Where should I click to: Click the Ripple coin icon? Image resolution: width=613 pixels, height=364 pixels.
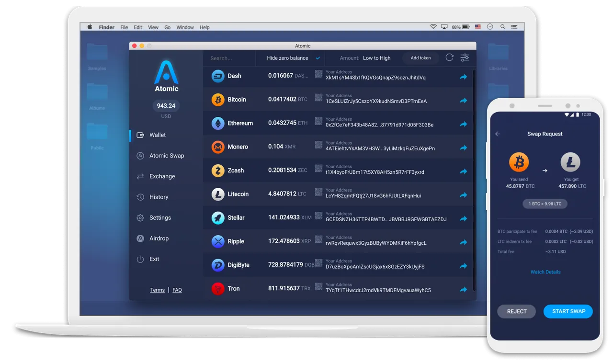[x=218, y=241]
